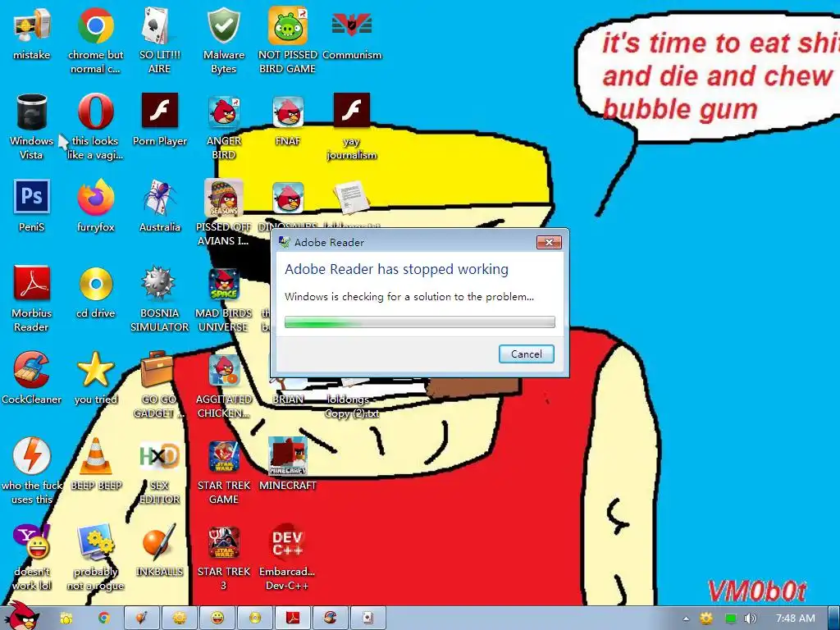Screen dimensions: 840x630
Task: Open the "Australia" spider solitaire icon
Action: click(x=159, y=206)
